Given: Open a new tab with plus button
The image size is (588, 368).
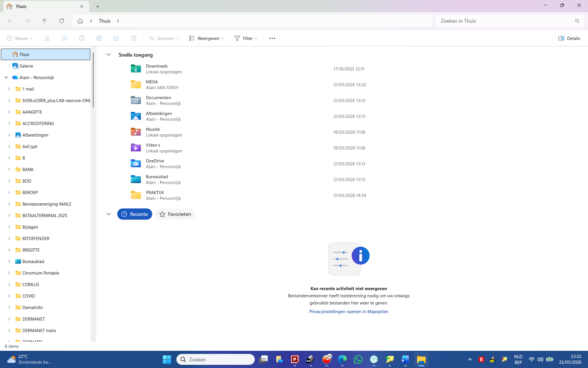Looking at the screenshot, I should pos(98,6).
